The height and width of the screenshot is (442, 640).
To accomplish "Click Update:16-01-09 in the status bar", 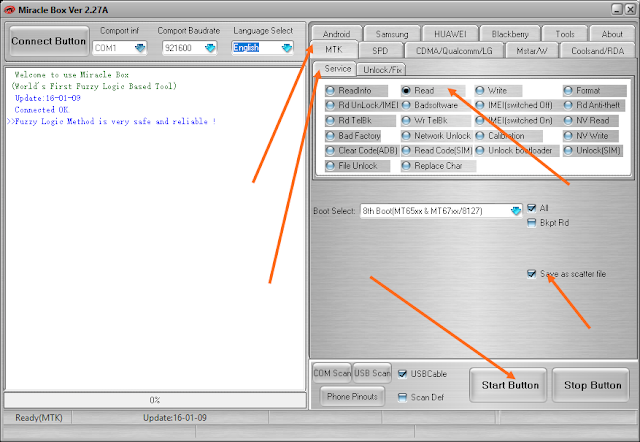I will coord(175,418).
